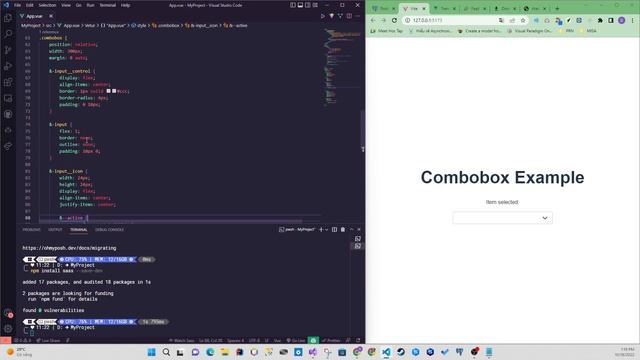Open the posh - MyProject terminal selector
The height and width of the screenshot is (360, 640).
[x=297, y=229]
